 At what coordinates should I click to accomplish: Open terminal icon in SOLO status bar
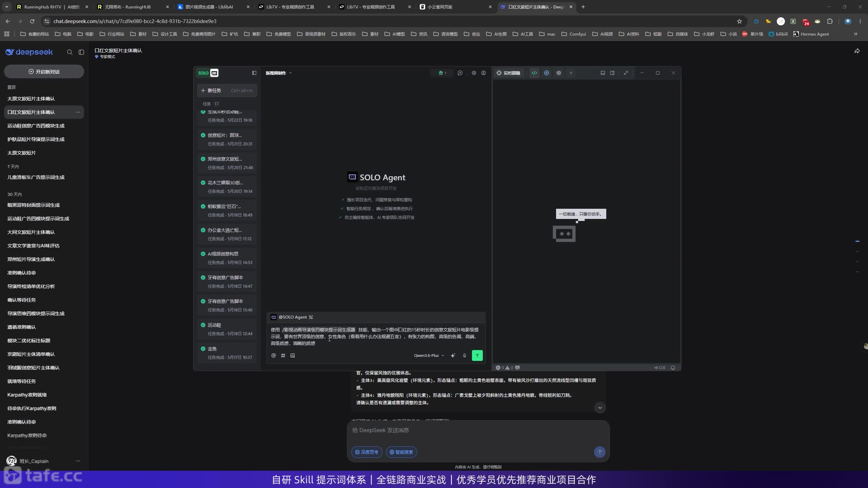tap(517, 368)
